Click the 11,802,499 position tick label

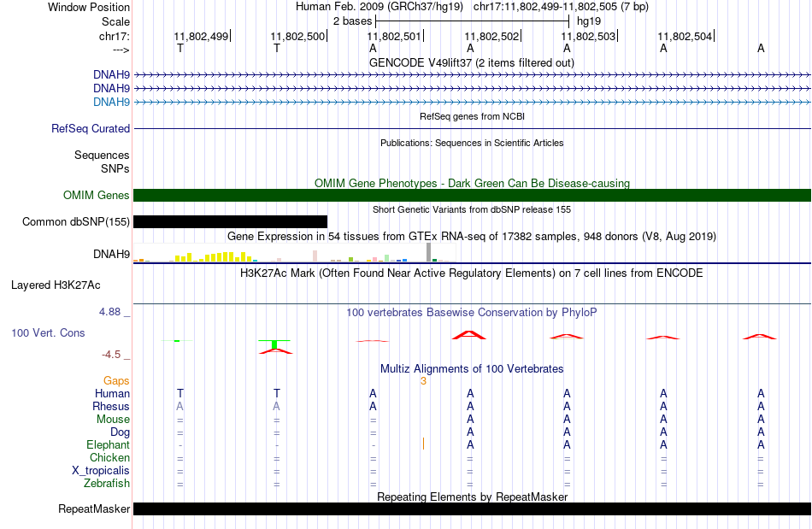pos(201,36)
